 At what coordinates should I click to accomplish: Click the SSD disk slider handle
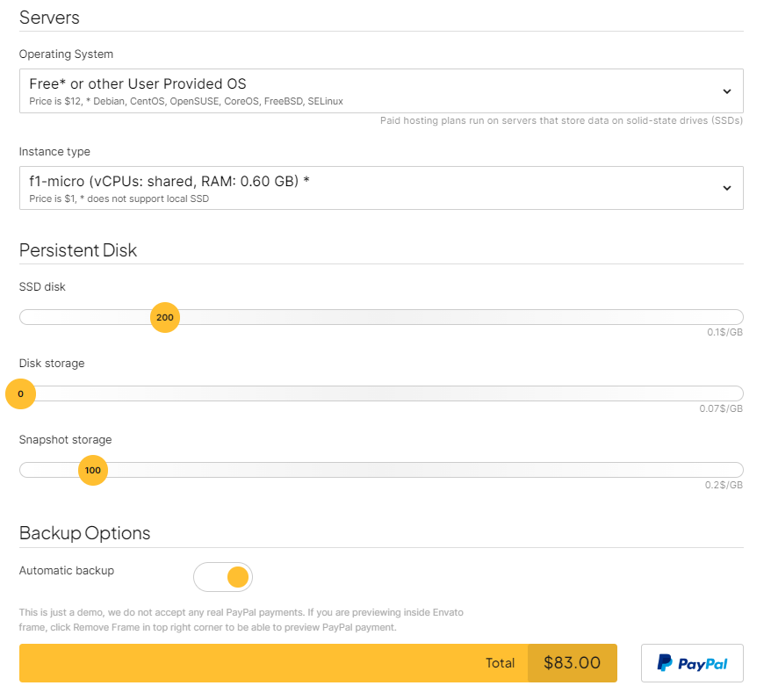click(165, 317)
